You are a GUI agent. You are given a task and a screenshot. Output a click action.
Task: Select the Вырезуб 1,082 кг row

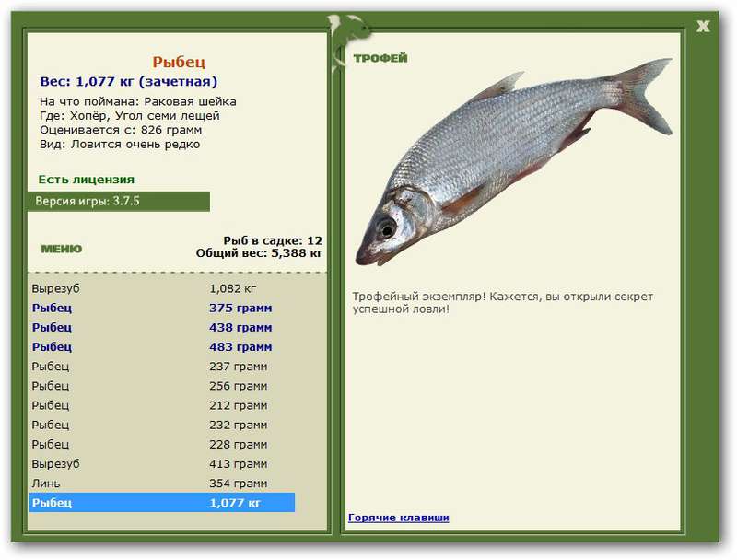tap(162, 288)
